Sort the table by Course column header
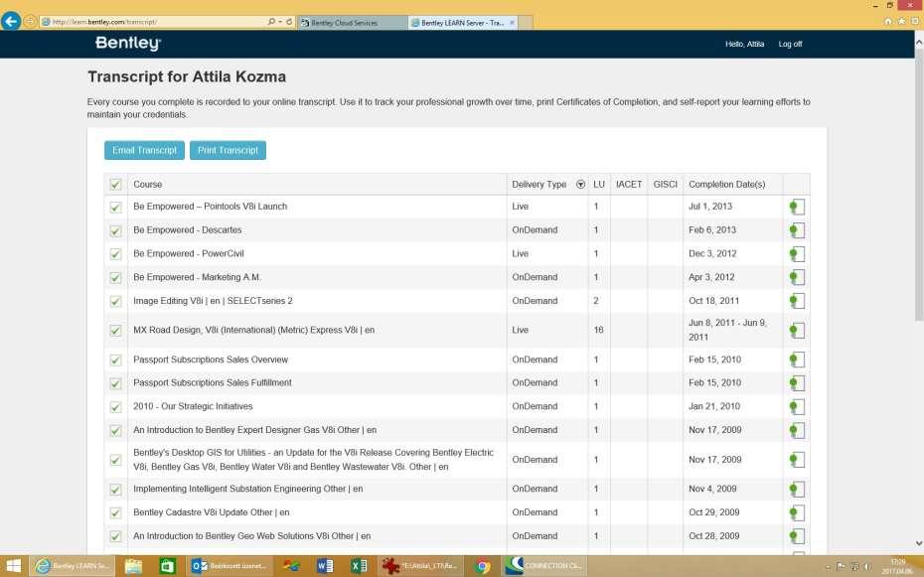 [x=147, y=185]
